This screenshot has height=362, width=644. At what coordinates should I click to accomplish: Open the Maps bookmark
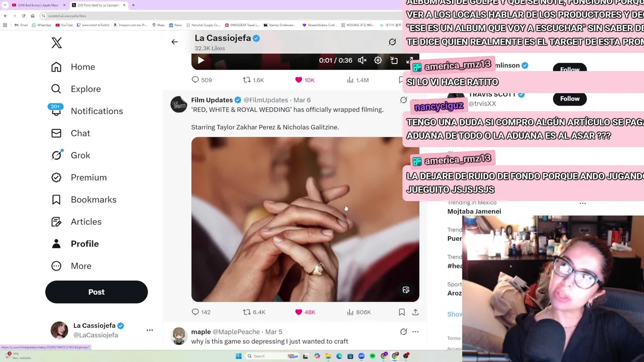158,25
